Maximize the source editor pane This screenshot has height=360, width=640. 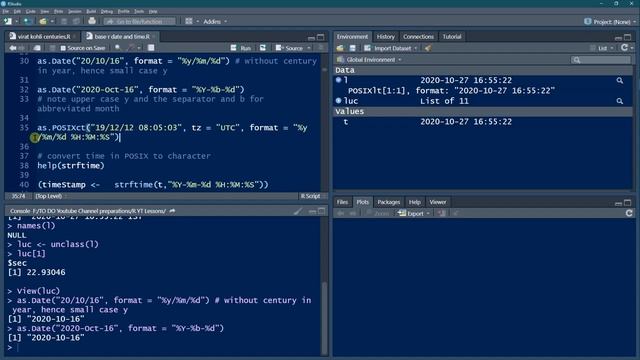(321, 37)
